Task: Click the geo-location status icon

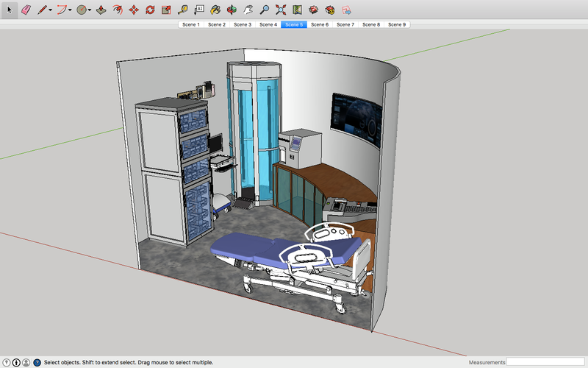Action: tap(6, 362)
